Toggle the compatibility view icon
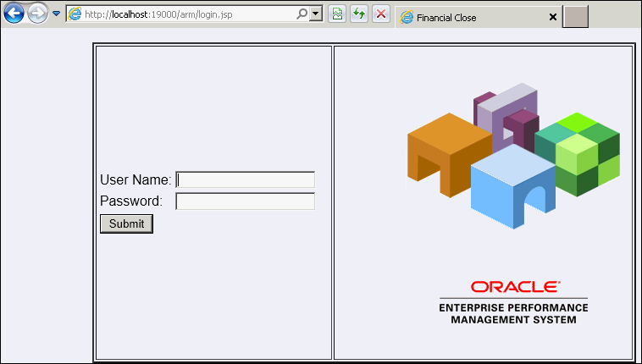This screenshot has height=364, width=642. click(337, 14)
